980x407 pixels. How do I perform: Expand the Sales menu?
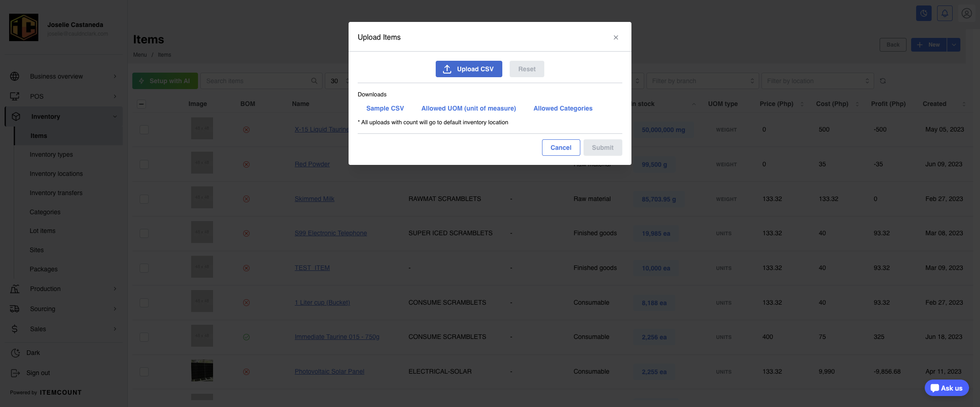pyautogui.click(x=63, y=329)
